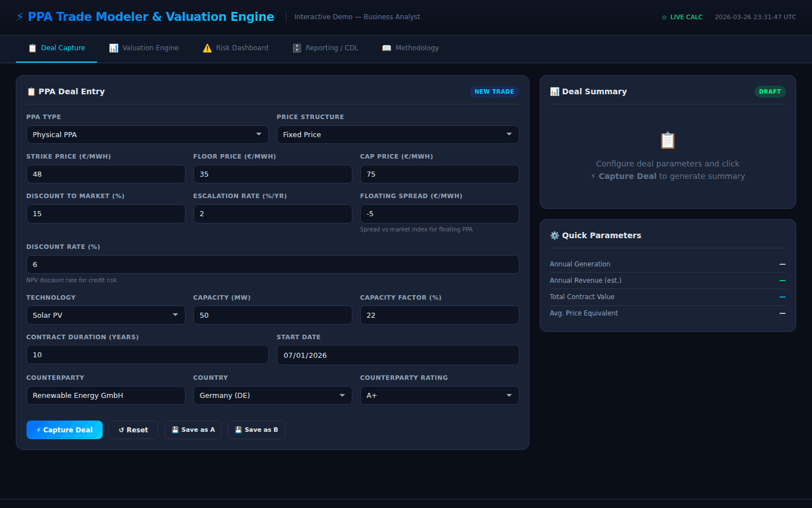
Task: Save the deal as Scenario A
Action: (x=193, y=430)
